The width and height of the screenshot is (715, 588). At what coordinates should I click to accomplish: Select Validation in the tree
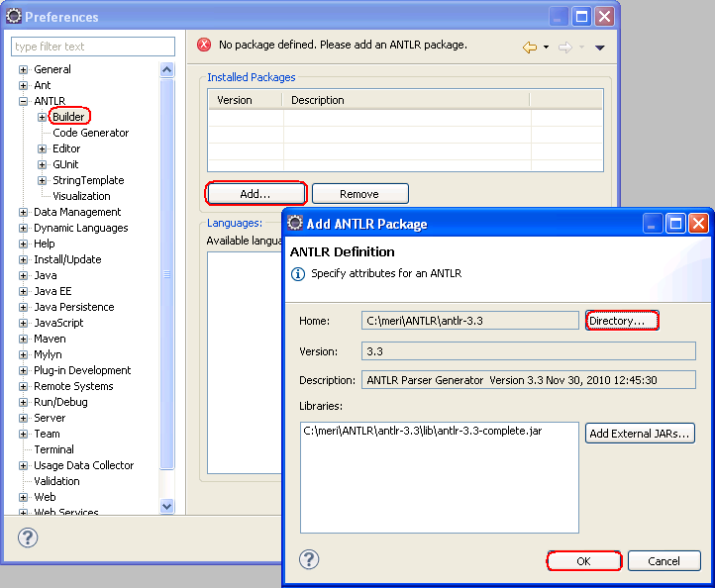(56, 481)
